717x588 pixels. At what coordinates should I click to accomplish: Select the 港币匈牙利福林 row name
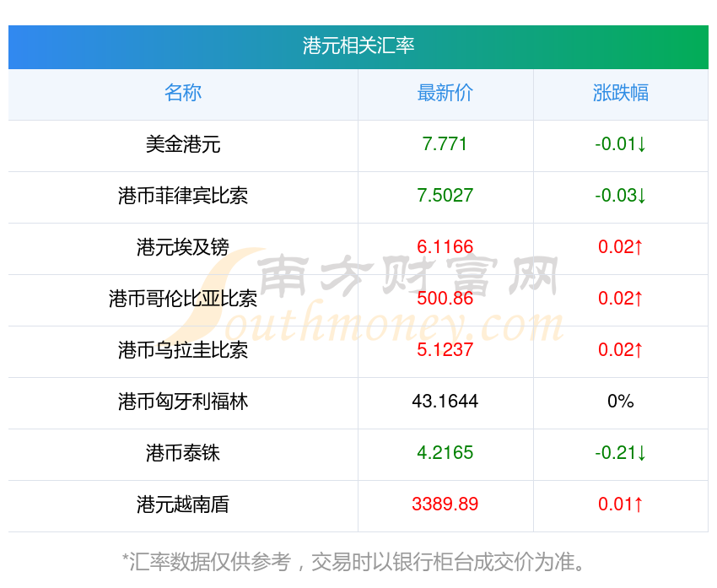tap(183, 402)
